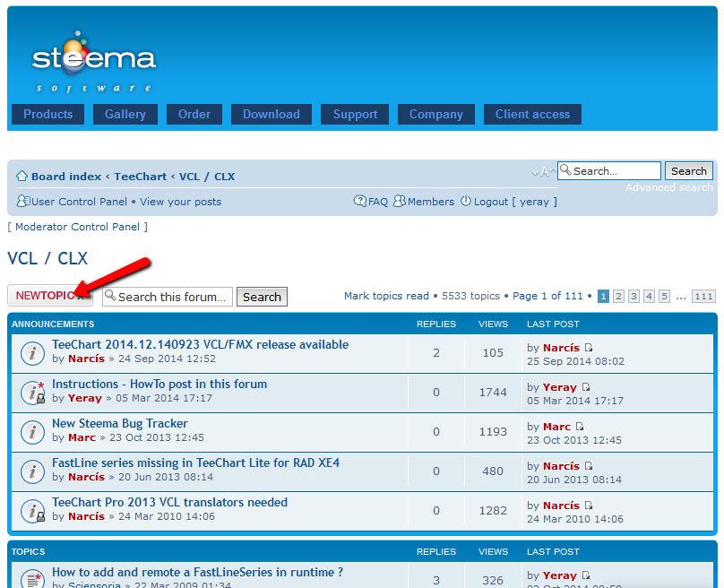
Task: Go to Board index breadcrumb
Action: (66, 177)
